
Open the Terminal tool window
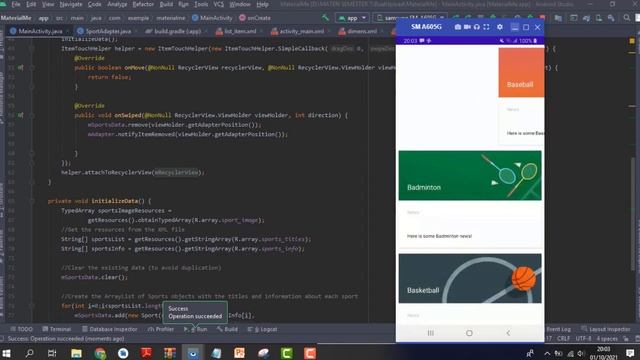(57, 329)
